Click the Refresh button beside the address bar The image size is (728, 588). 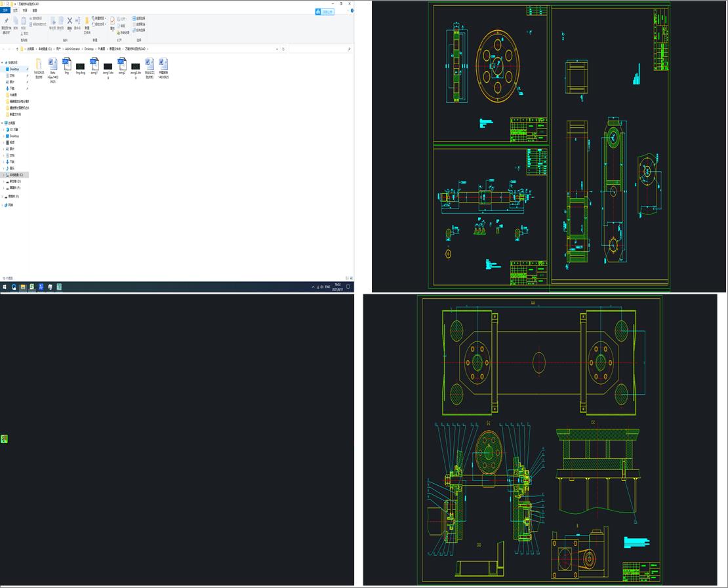point(283,49)
